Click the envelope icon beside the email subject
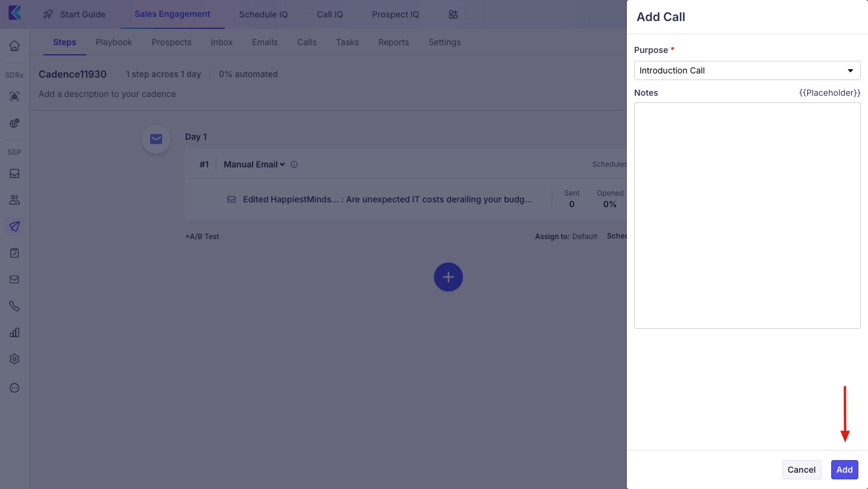The width and height of the screenshot is (868, 489). click(x=231, y=199)
